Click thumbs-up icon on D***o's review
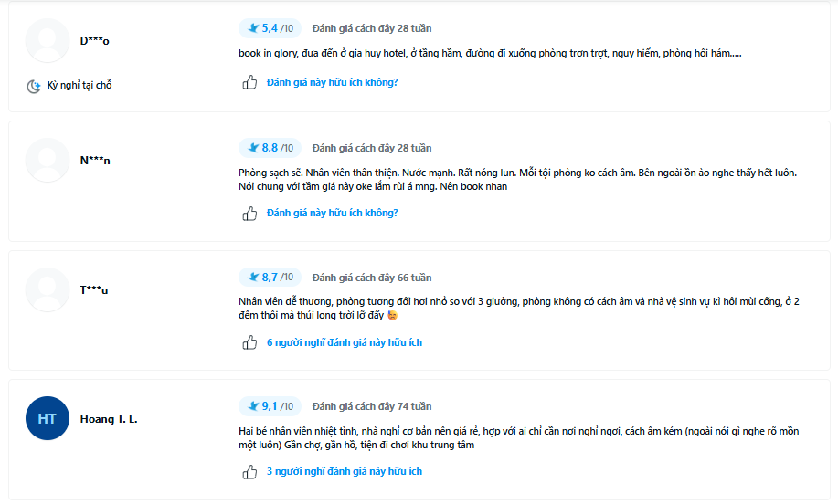 click(249, 82)
